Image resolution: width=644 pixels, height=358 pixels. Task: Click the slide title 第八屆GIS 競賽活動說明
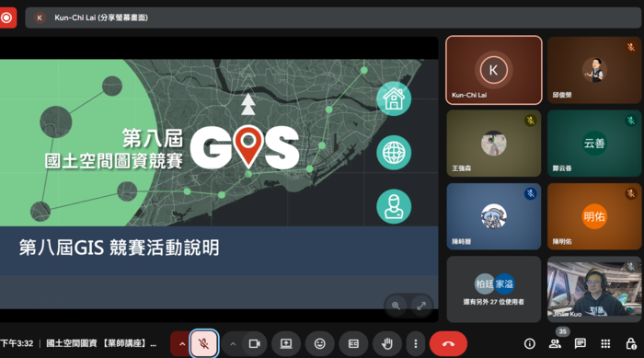coord(119,248)
